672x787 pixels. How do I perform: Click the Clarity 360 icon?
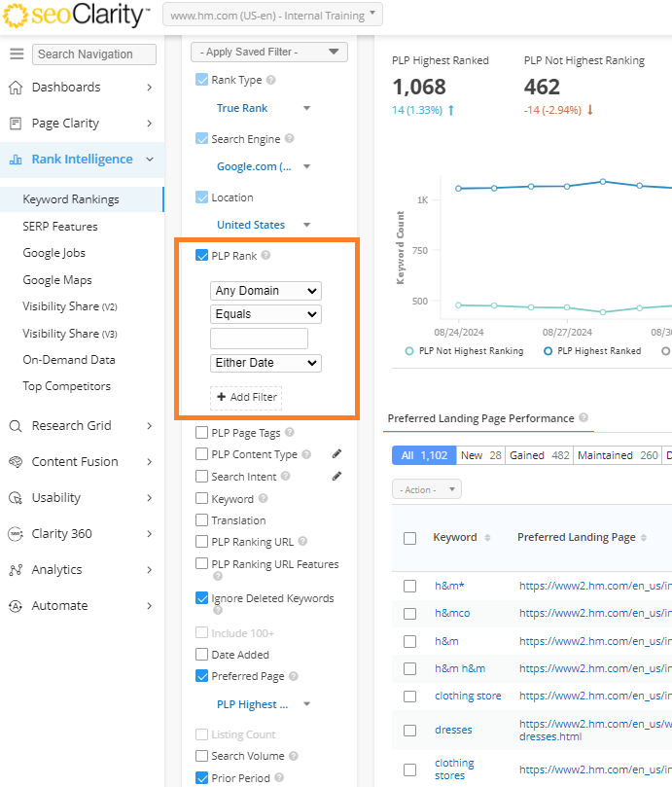[x=16, y=534]
